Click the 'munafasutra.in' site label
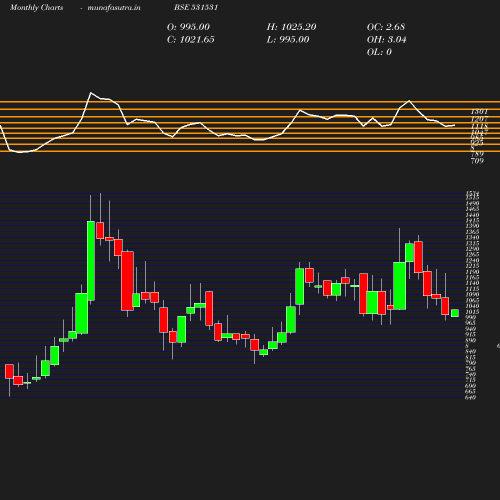This screenshot has width=500, height=500. (114, 7)
